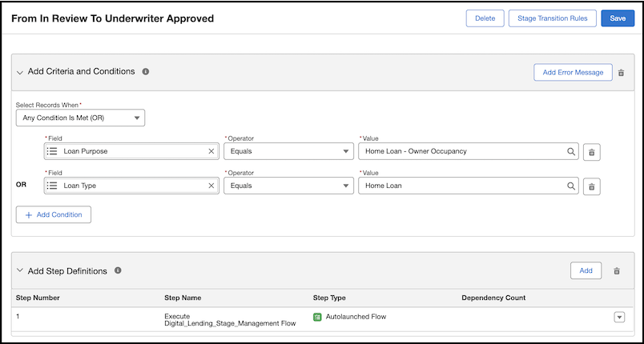The width and height of the screenshot is (644, 344).
Task: Open info tooltip beside Add Step Definitions
Action: [x=118, y=270]
